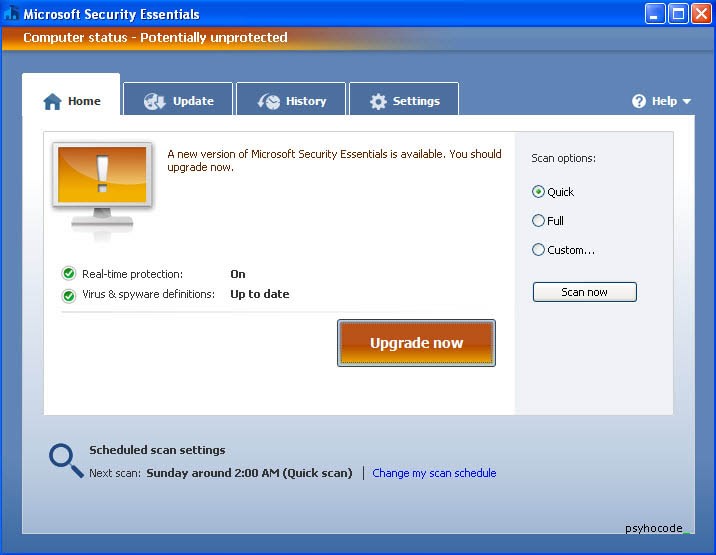Close the Microsoft Security Essentials window
716x555 pixels.
pyautogui.click(x=701, y=14)
